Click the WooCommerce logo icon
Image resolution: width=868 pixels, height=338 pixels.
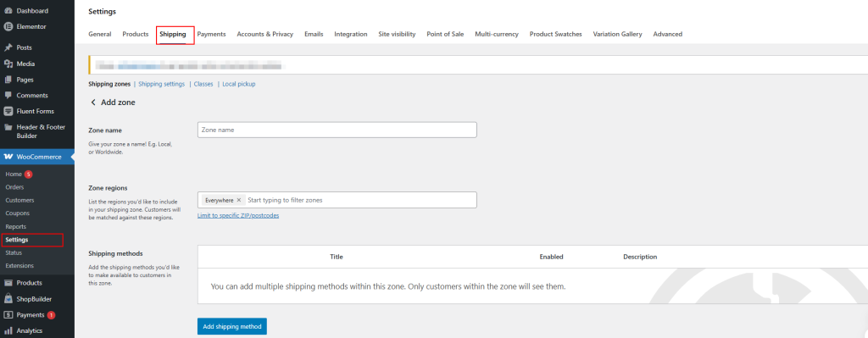pyautogui.click(x=8, y=157)
